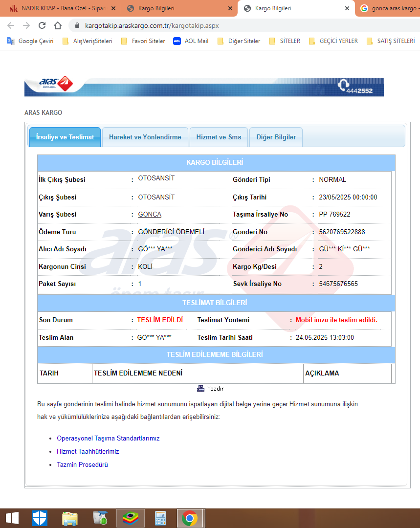Open the browser home page icon

[x=58, y=25]
